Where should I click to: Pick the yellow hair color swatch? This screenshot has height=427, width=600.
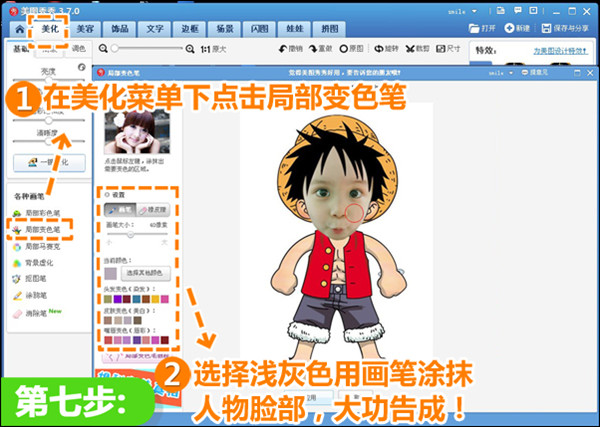(155, 299)
